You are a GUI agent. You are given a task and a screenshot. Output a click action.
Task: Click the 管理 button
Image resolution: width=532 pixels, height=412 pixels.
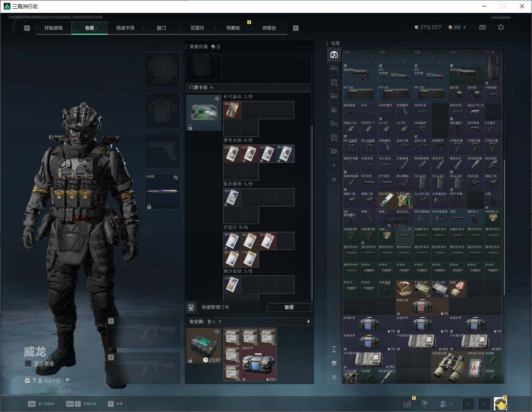tap(289, 307)
